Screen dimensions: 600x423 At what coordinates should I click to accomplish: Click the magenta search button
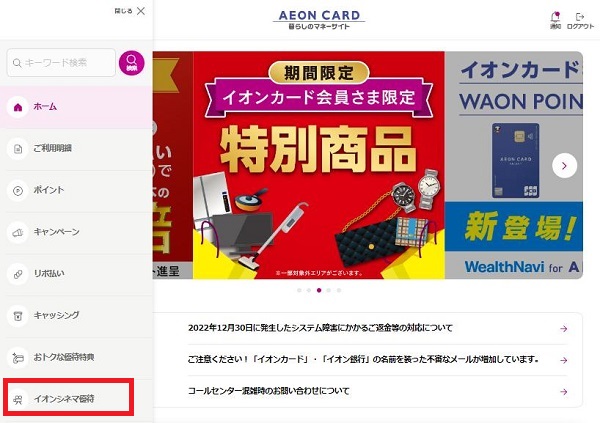click(x=131, y=63)
